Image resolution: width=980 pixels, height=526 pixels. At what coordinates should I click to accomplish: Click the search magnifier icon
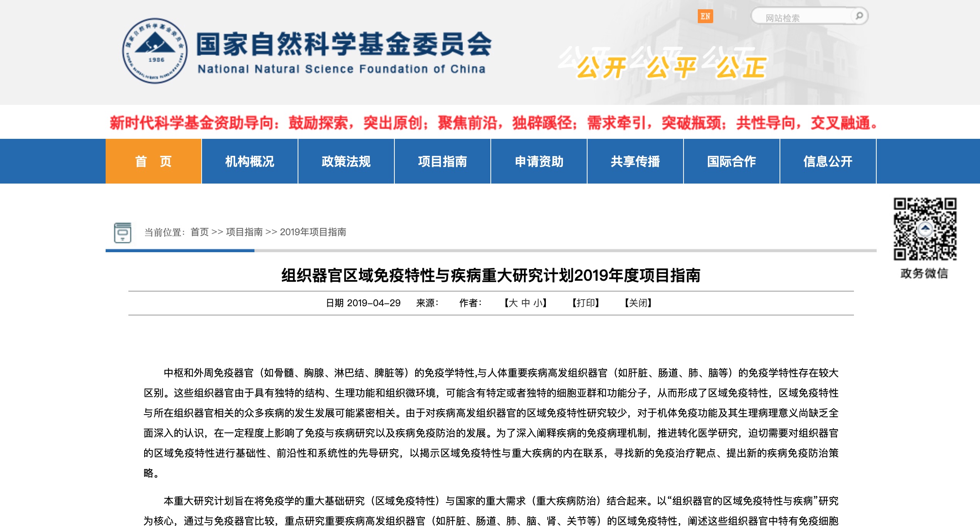pos(859,16)
